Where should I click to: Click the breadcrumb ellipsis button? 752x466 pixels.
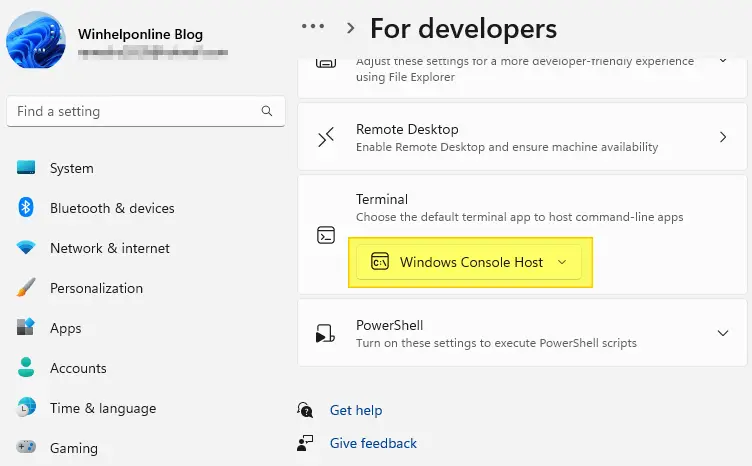313,26
